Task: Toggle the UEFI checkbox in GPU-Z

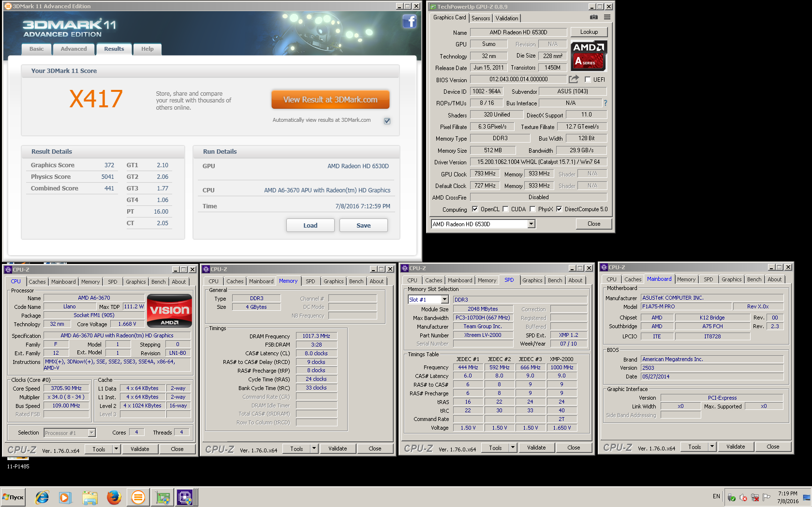Action: 588,80
